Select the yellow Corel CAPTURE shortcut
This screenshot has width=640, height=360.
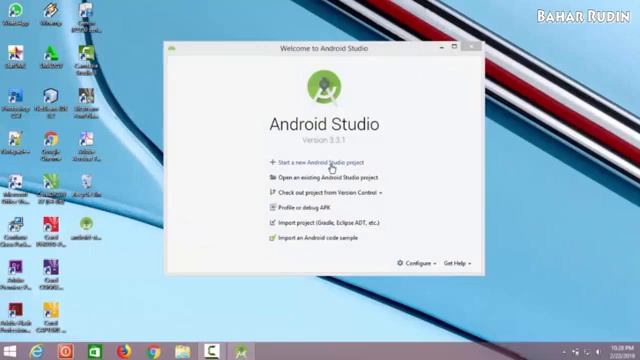(51, 318)
